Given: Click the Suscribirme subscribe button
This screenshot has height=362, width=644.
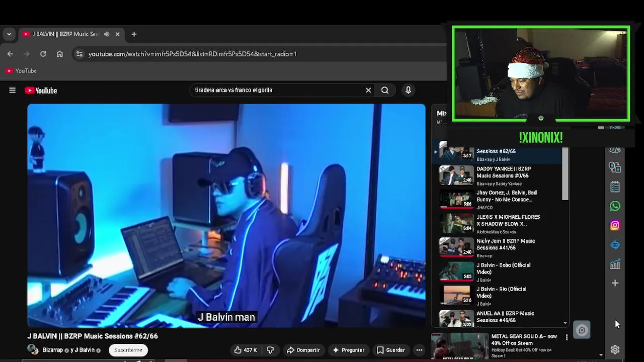Looking at the screenshot, I should pyautogui.click(x=128, y=350).
